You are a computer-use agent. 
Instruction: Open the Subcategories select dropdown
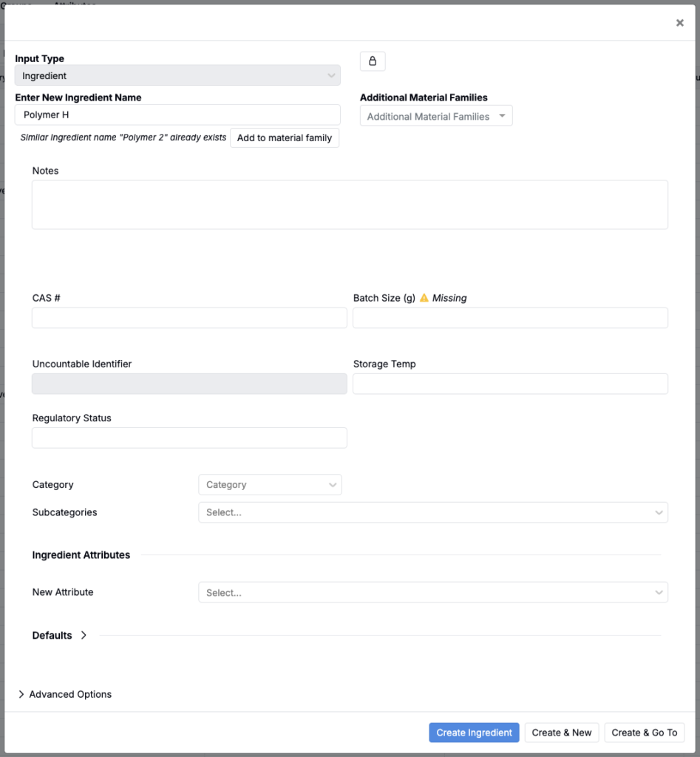click(432, 512)
